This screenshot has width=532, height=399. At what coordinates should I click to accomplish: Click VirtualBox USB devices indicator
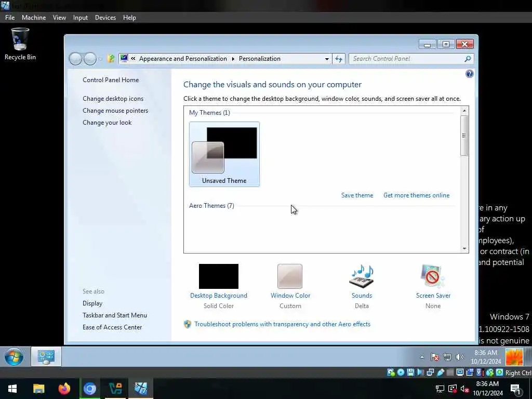pos(441,373)
